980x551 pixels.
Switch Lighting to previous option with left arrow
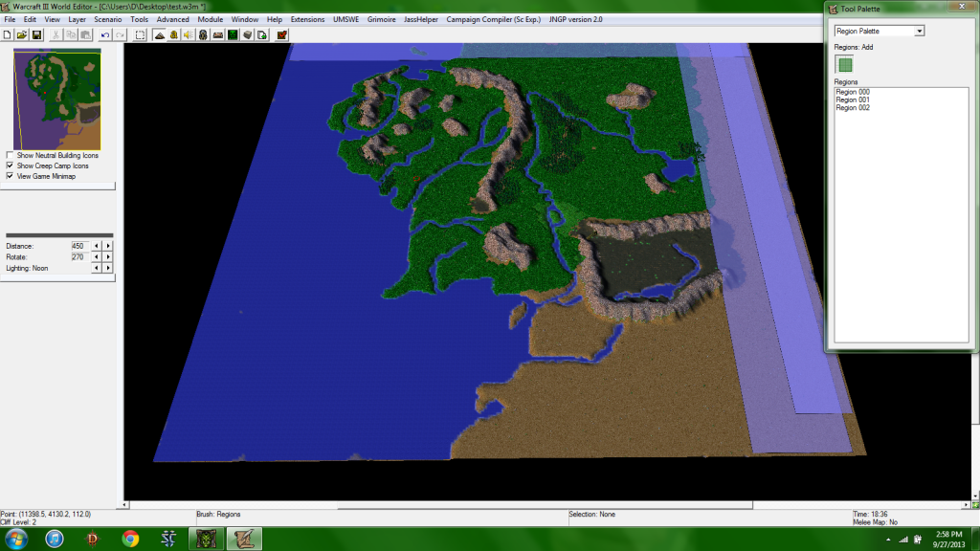97,268
